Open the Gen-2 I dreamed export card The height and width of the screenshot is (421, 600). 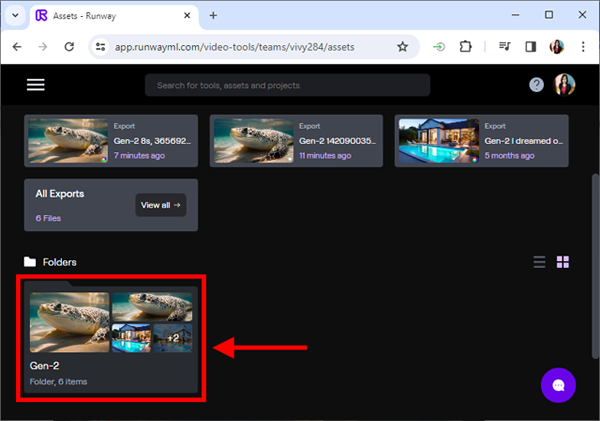point(482,141)
